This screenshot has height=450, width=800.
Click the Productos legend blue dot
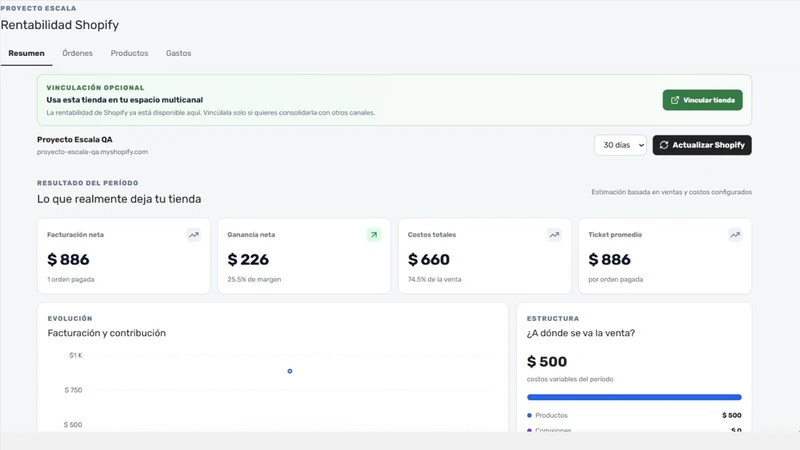[x=530, y=415]
